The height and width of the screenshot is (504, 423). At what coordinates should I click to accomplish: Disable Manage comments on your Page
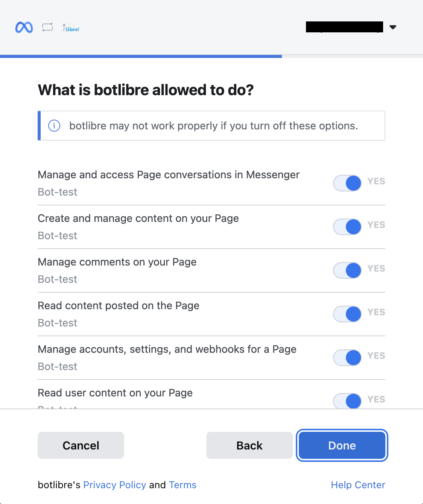pos(347,270)
